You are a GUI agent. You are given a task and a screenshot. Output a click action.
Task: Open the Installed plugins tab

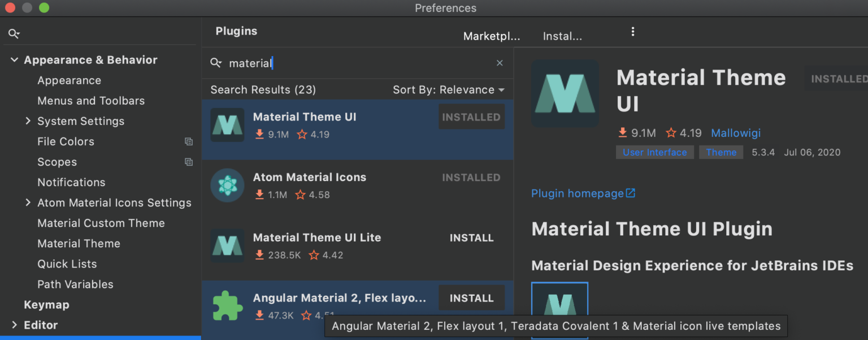point(562,36)
